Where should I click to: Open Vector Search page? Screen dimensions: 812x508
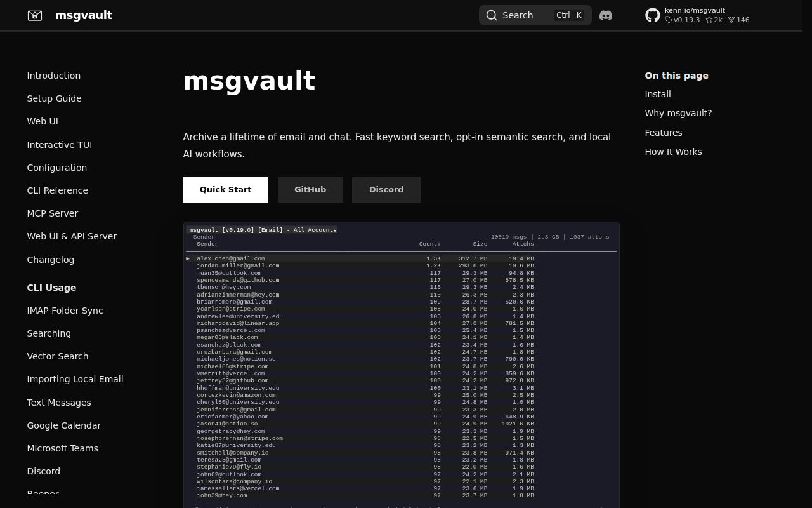58,356
